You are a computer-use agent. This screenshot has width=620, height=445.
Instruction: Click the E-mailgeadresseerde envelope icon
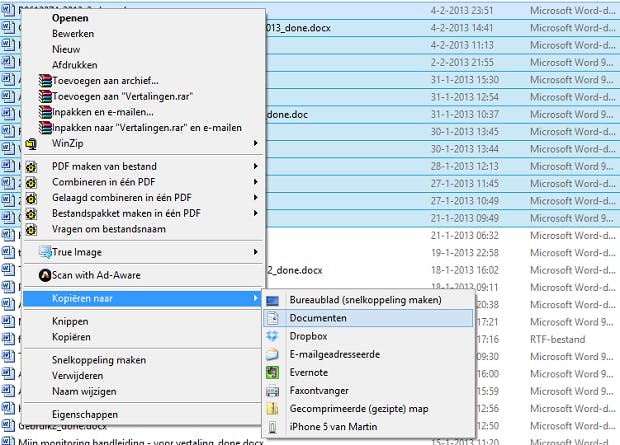pyautogui.click(x=272, y=354)
